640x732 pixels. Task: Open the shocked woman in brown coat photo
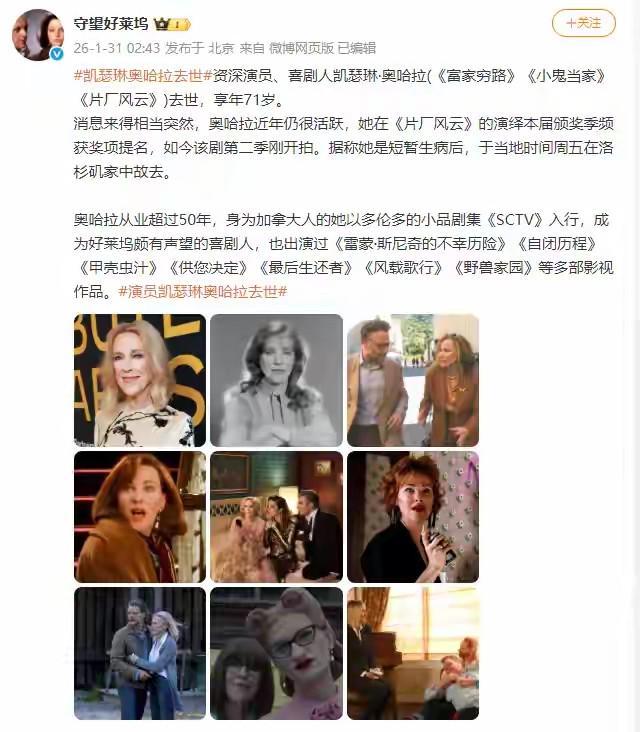coord(140,517)
